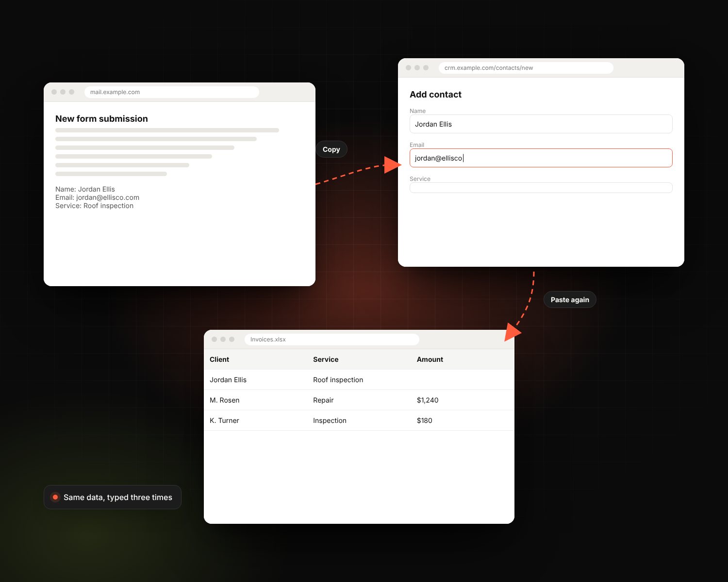Screen dimensions: 728x582
Task: Click the Copy label pill
Action: [x=331, y=149]
